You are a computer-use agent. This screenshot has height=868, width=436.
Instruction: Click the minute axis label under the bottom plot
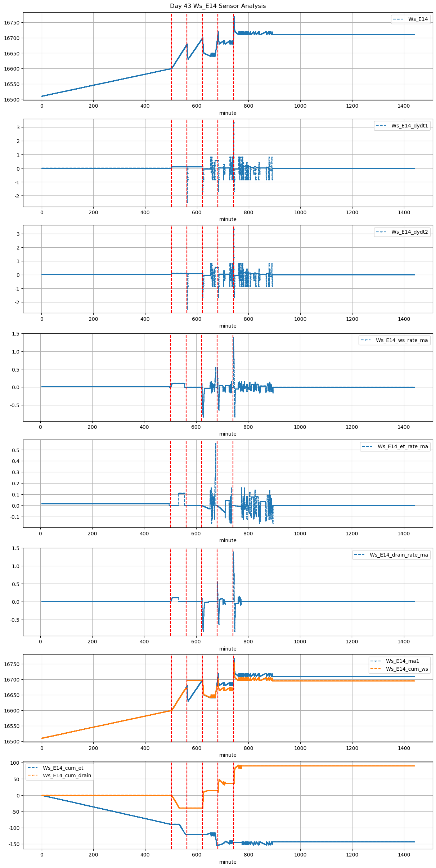[x=228, y=862]
